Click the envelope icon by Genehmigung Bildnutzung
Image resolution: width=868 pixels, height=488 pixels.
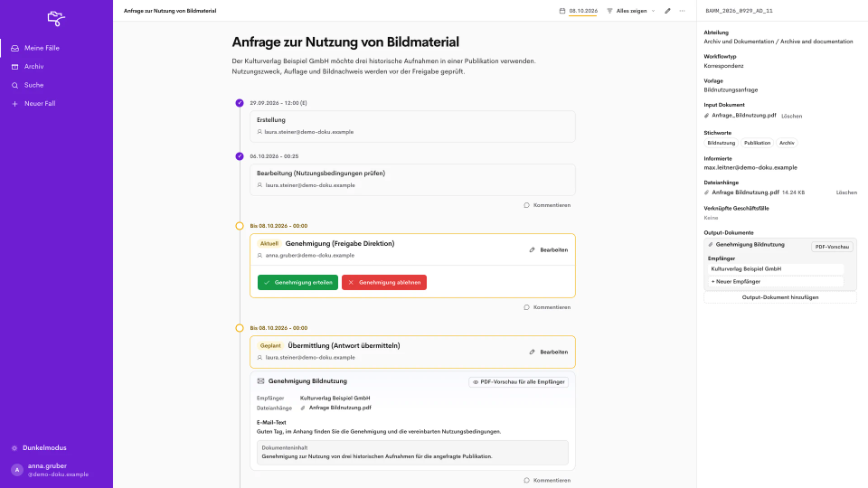[260, 381]
